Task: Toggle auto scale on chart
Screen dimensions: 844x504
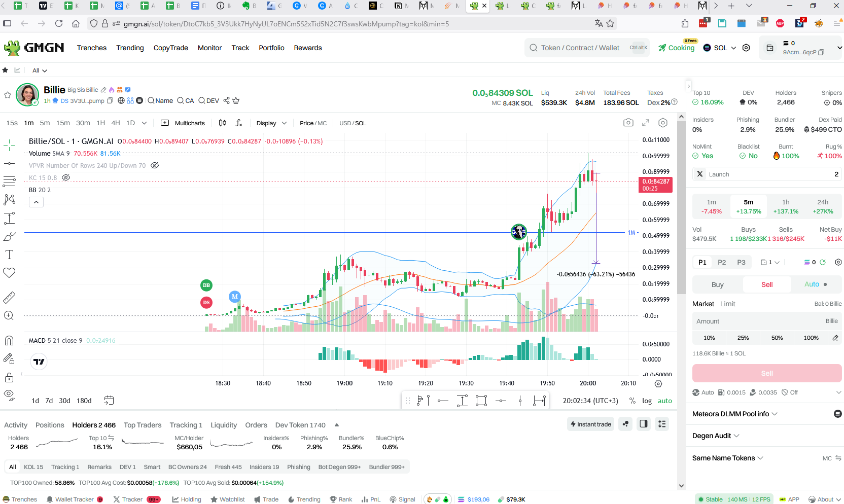Action: click(x=664, y=401)
